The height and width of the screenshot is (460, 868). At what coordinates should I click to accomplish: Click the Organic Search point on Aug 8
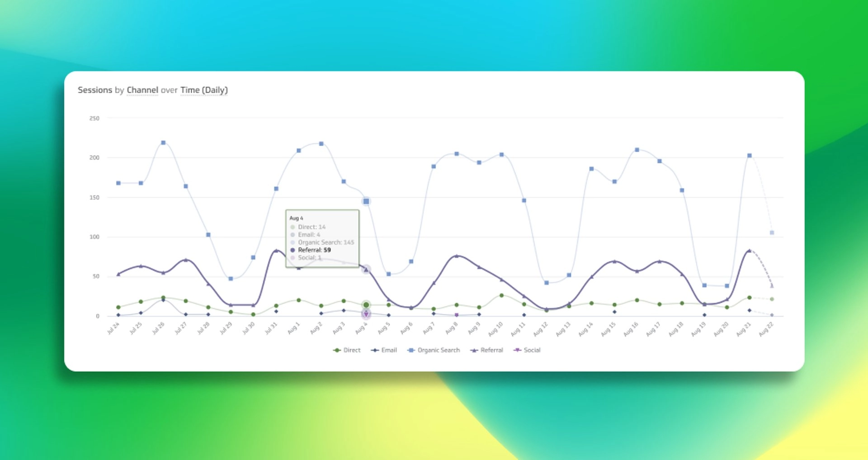click(457, 154)
